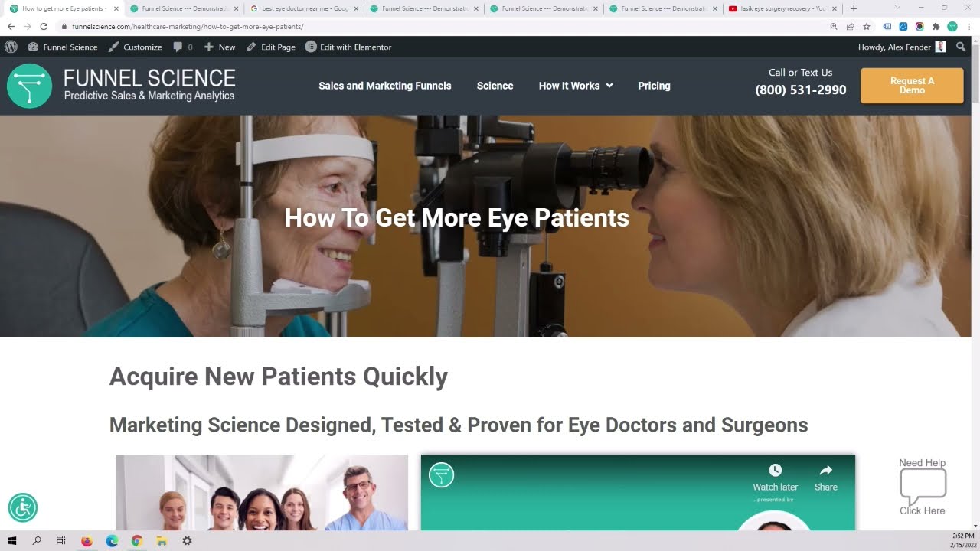This screenshot has height=551, width=980.
Task: Click the WordPress logo in admin bar
Action: pos(11,47)
